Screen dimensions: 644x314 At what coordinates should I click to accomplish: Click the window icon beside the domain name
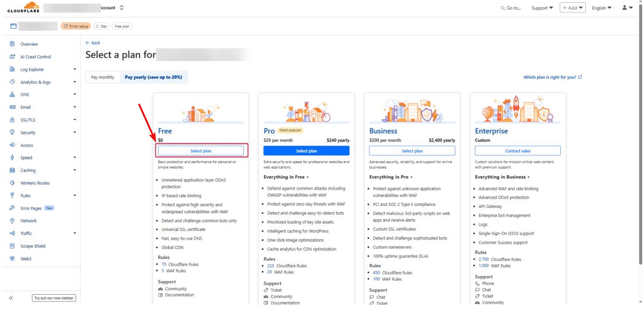(13, 26)
